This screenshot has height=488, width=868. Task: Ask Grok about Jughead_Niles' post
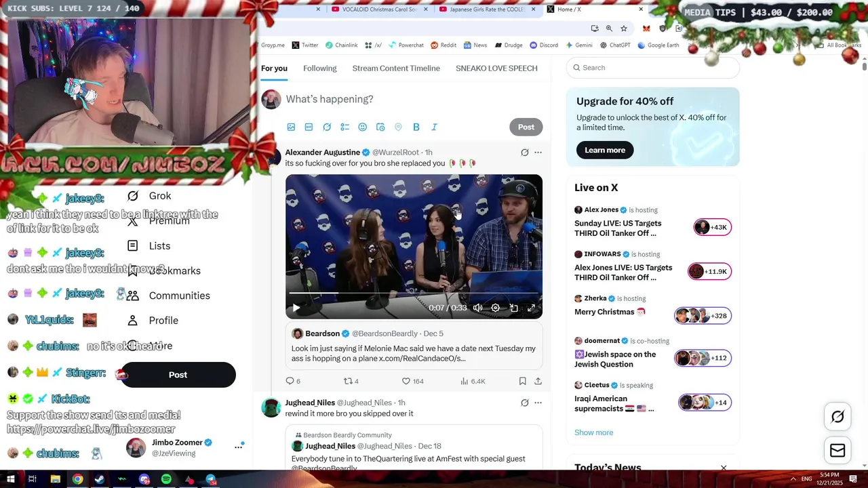pyautogui.click(x=524, y=403)
